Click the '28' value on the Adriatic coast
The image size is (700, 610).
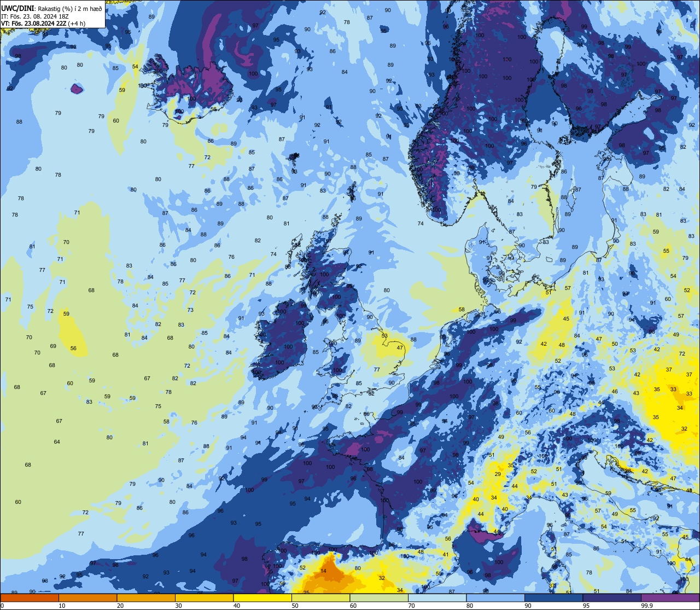point(628,470)
